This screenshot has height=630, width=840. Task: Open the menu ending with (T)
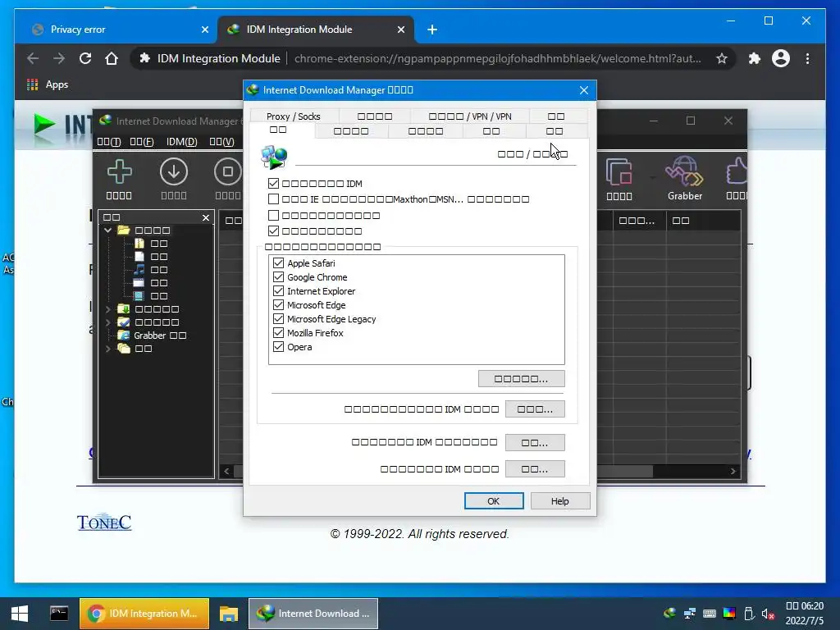coord(109,142)
